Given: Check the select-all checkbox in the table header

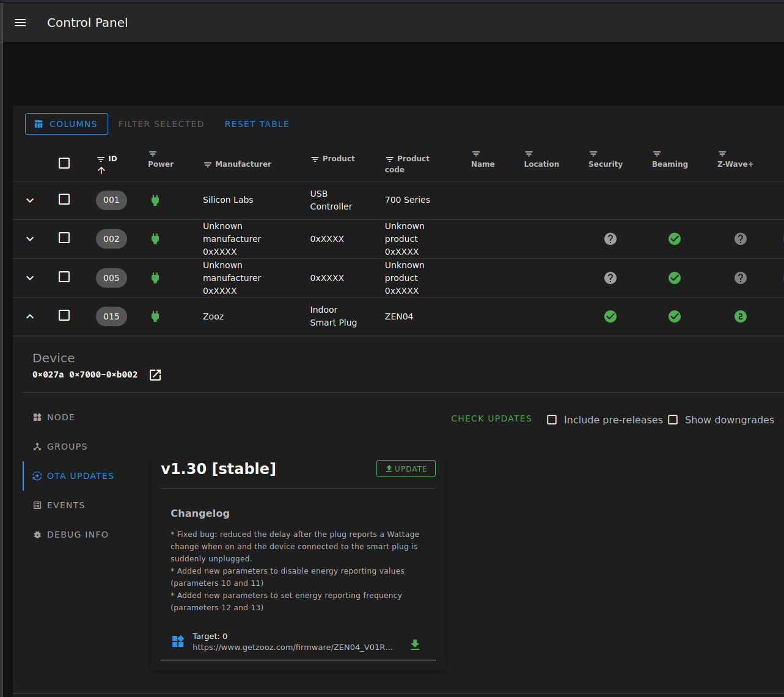Looking at the screenshot, I should pyautogui.click(x=64, y=162).
